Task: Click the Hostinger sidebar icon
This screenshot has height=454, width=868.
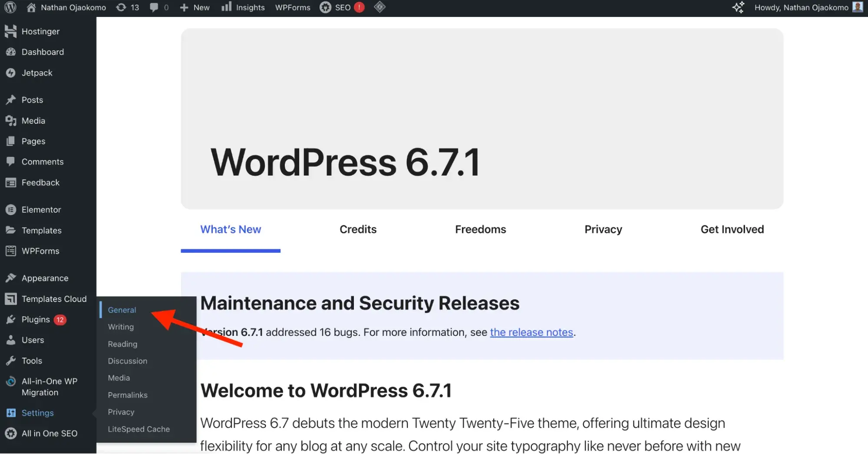Action: click(x=11, y=31)
